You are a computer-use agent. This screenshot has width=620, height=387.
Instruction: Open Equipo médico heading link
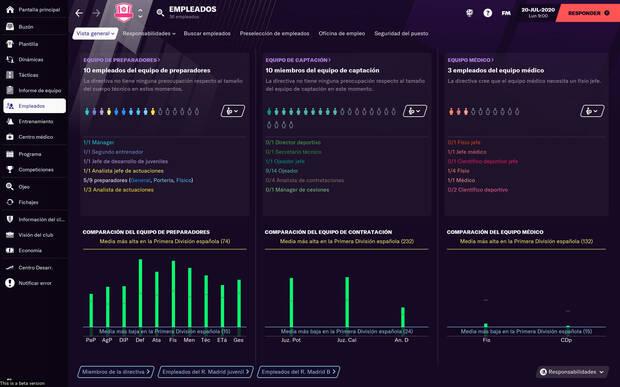[471, 60]
